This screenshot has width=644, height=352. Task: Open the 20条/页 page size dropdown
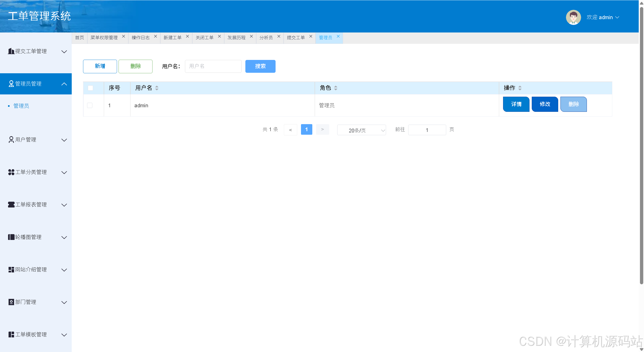point(361,130)
